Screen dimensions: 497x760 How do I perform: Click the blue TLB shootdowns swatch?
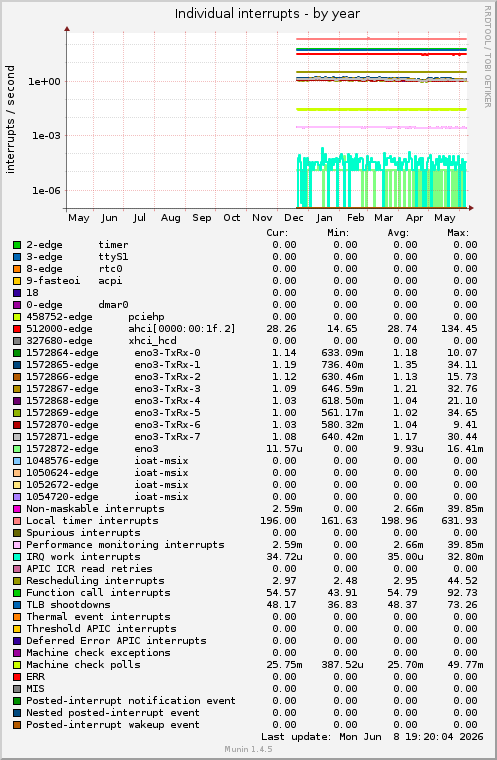tap(17, 605)
